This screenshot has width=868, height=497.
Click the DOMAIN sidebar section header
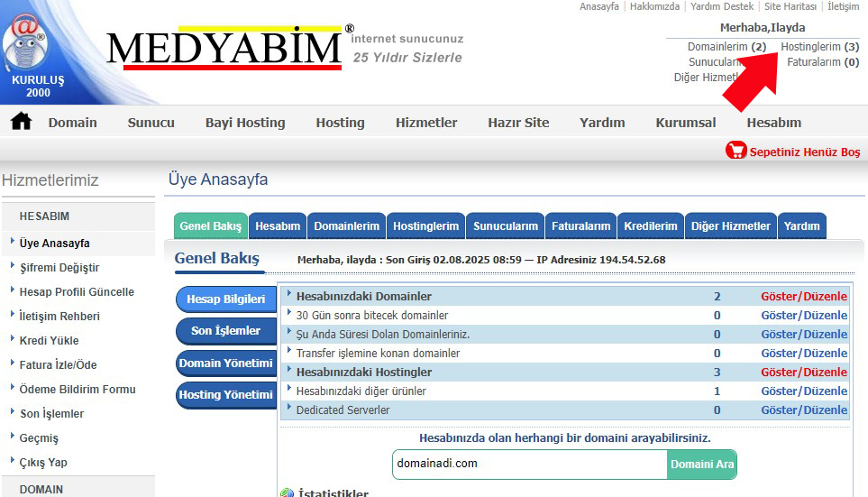coord(41,490)
